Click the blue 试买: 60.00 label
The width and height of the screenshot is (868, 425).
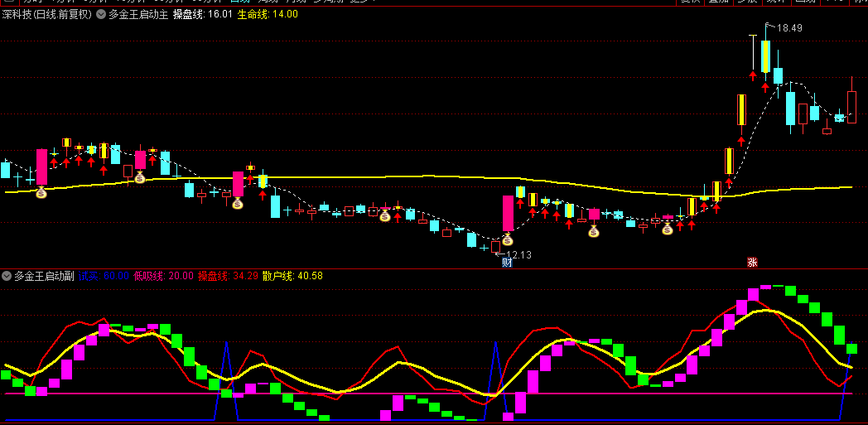(104, 276)
